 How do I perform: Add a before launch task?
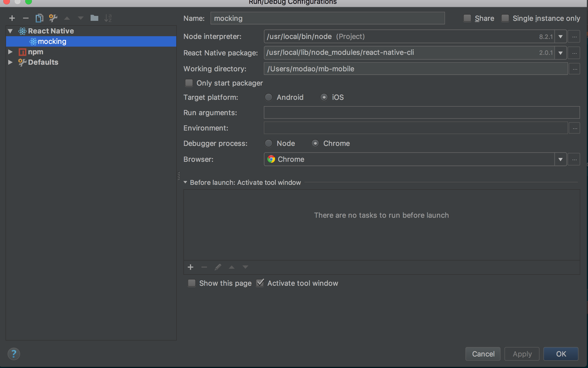pos(191,267)
